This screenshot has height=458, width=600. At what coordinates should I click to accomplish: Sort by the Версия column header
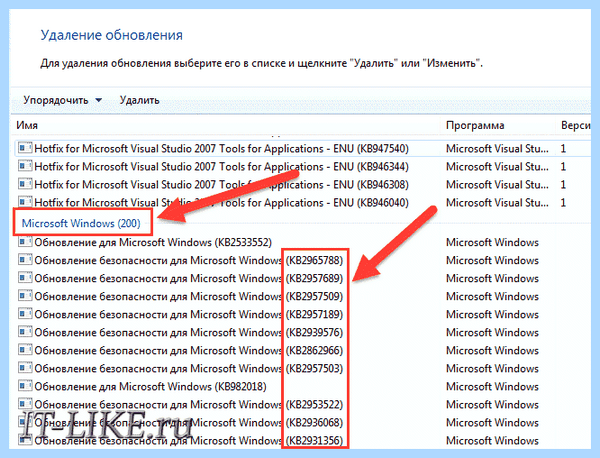click(x=576, y=126)
